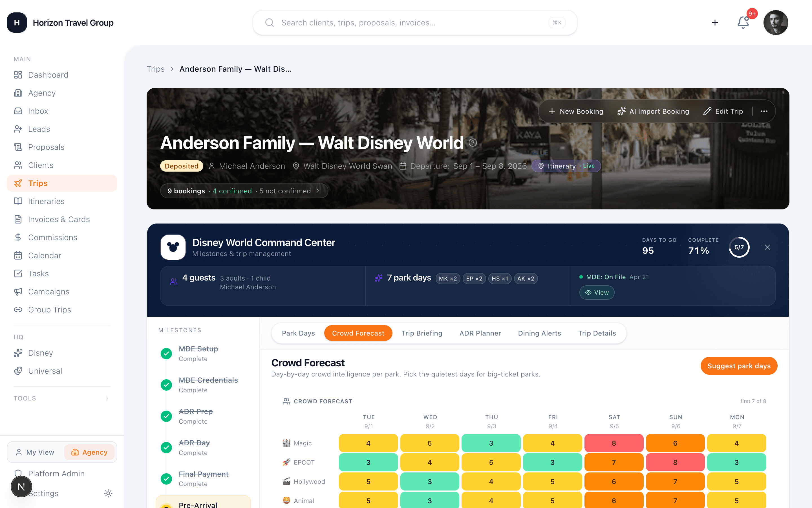Image resolution: width=812 pixels, height=508 pixels.
Task: Click the 5/7 completion progress ring
Action: 739,247
